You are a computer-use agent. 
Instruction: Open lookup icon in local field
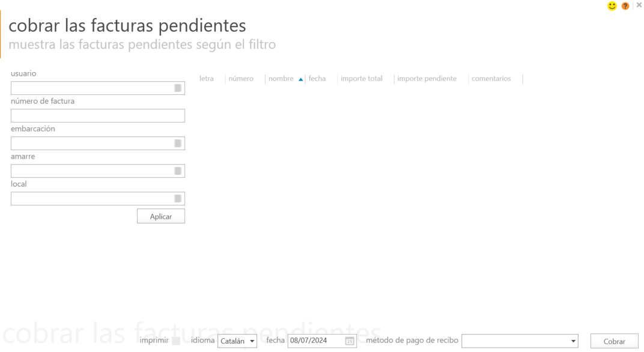pyautogui.click(x=178, y=199)
